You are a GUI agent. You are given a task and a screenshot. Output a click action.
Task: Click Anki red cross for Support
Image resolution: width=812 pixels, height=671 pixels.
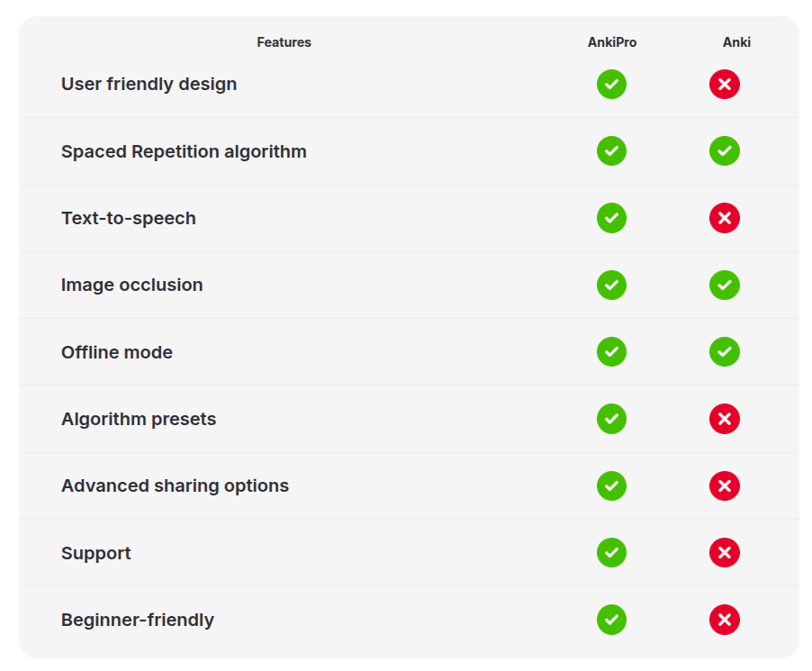[724, 553]
